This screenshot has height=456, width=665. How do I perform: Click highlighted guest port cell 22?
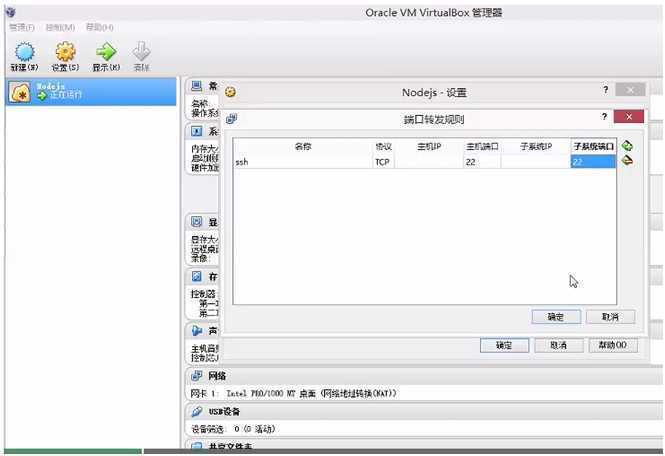(593, 162)
